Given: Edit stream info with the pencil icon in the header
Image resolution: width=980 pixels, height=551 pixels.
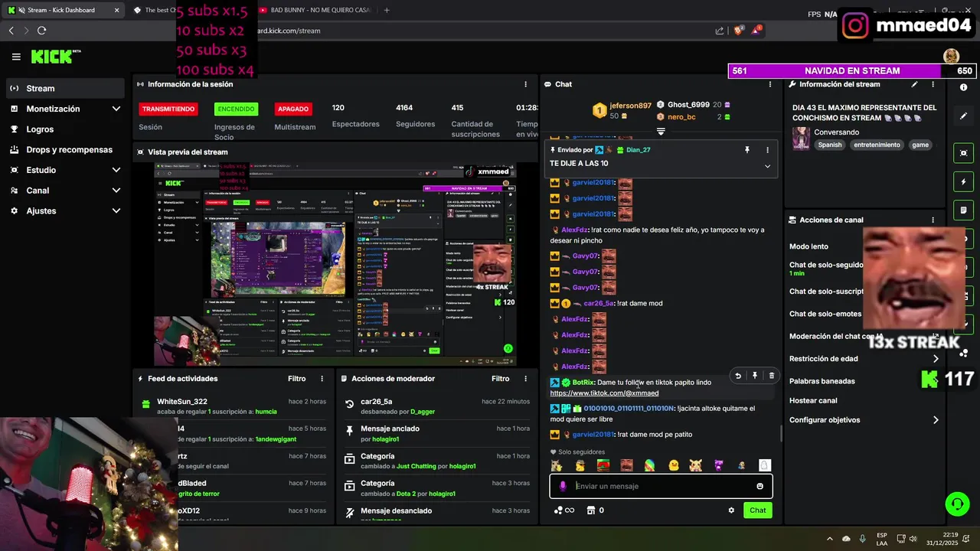Looking at the screenshot, I should [x=915, y=84].
